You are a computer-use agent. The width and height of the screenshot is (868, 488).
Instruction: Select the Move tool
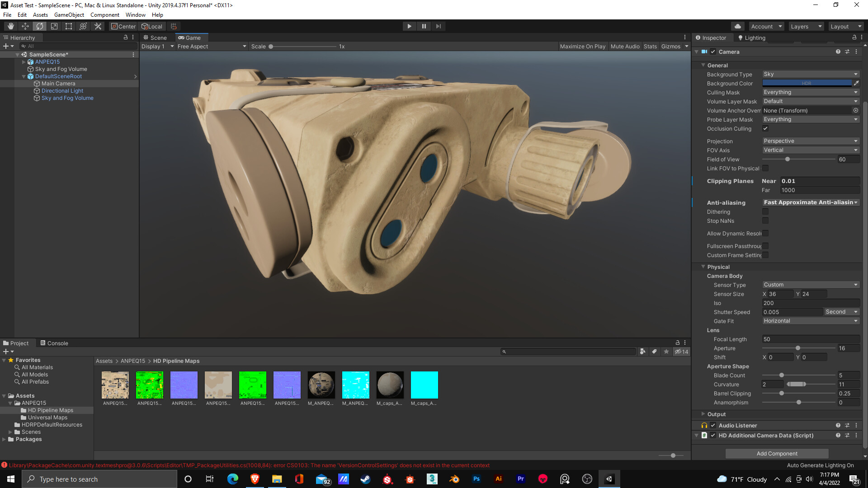coord(25,26)
